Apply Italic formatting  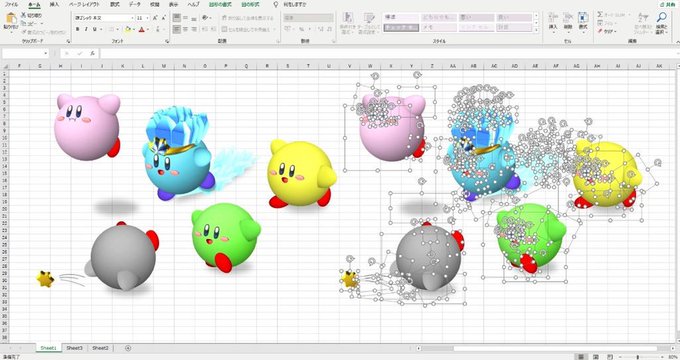(x=86, y=29)
